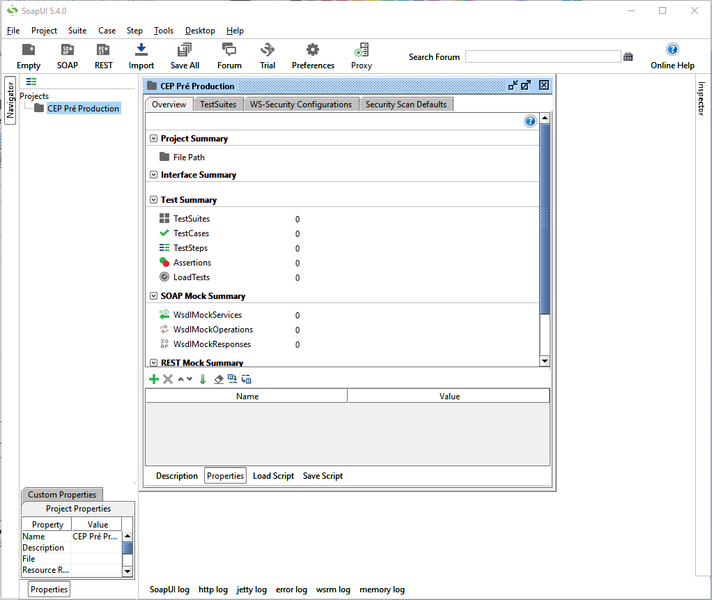Collapse REST Mock Summary section
The image size is (712, 600).
click(153, 363)
